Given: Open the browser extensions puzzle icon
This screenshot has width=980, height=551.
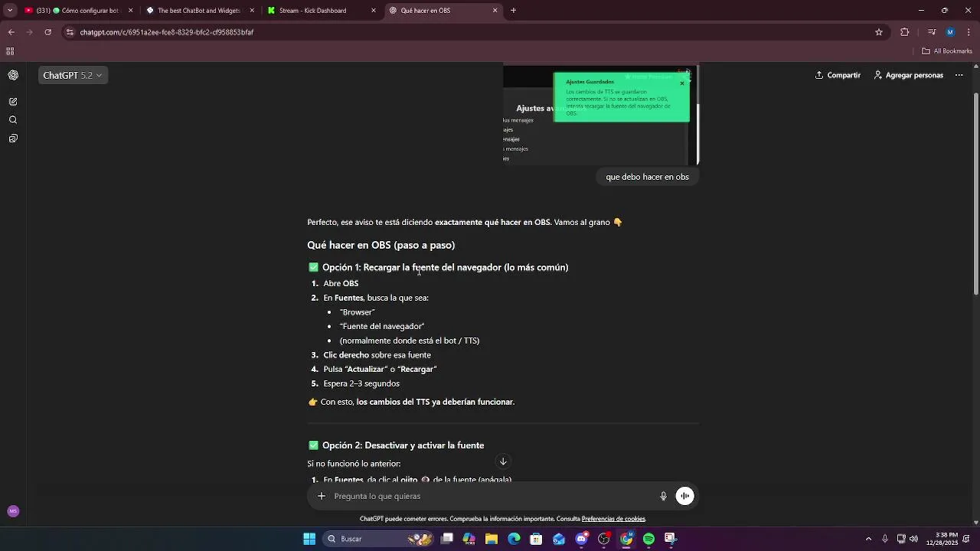Looking at the screenshot, I should [905, 32].
